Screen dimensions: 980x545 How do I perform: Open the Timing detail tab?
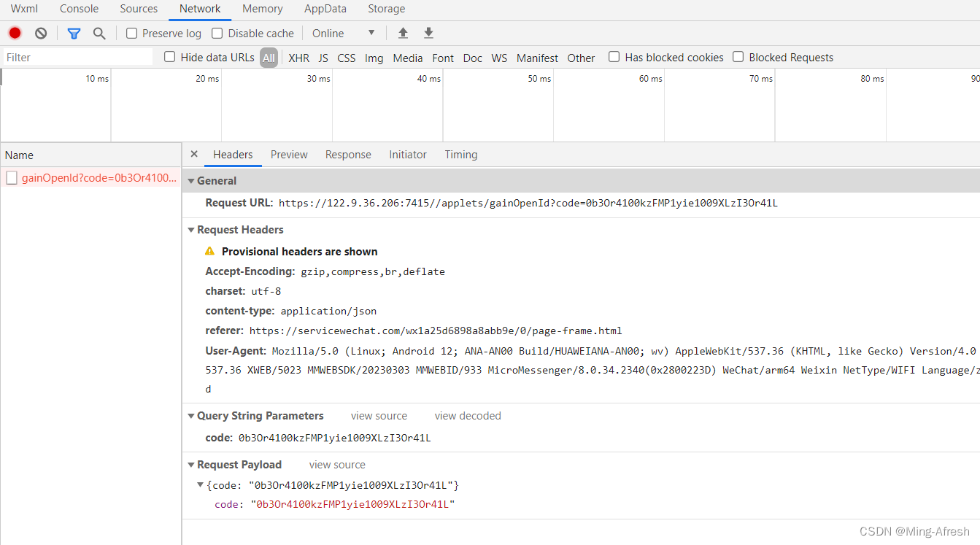click(461, 155)
